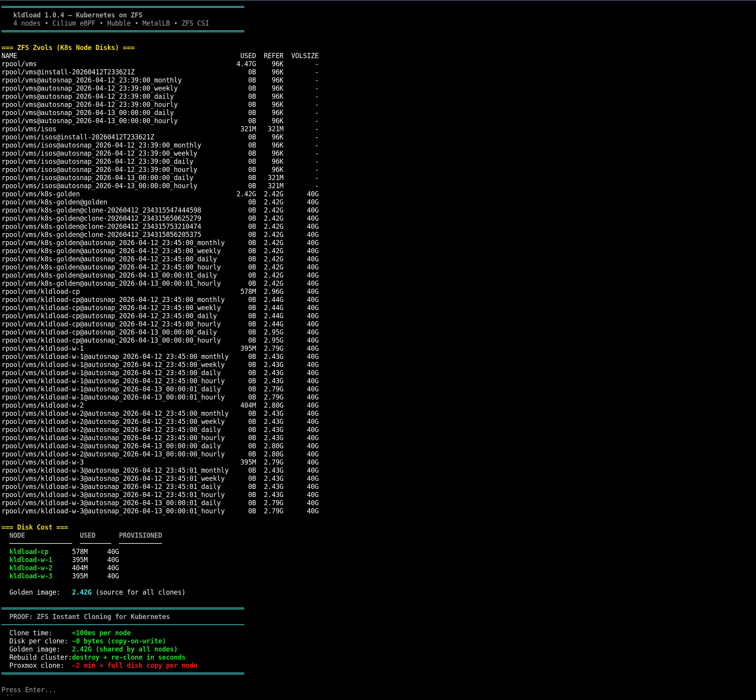Viewport: 756px width, 700px height.
Task: Select the rpool/vms/kldload-w-2 zvol name
Action: coord(43,405)
